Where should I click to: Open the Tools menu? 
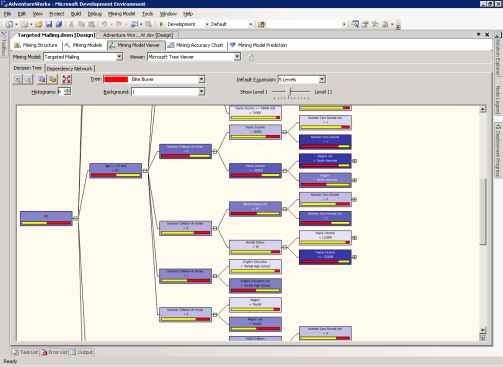pyautogui.click(x=147, y=14)
